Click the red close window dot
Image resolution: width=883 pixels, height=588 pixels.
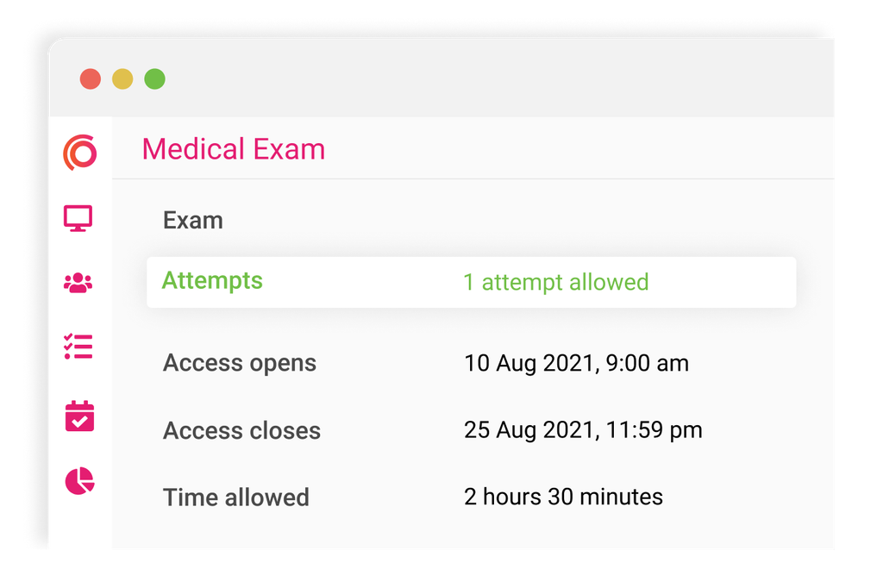coord(91,79)
